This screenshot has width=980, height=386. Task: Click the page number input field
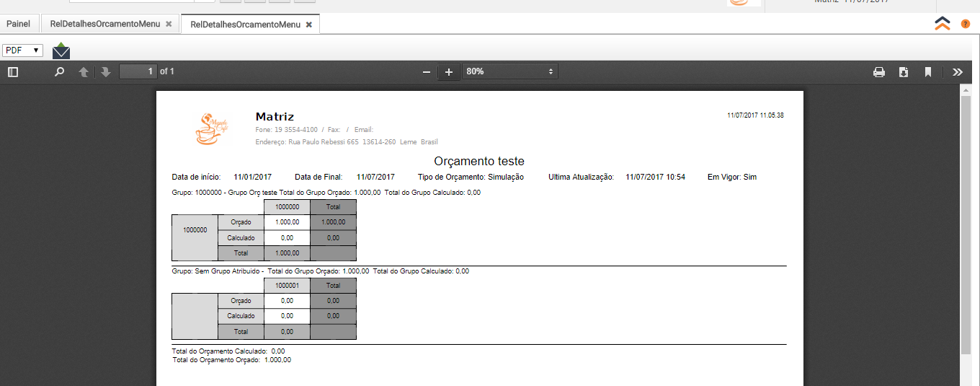[138, 71]
